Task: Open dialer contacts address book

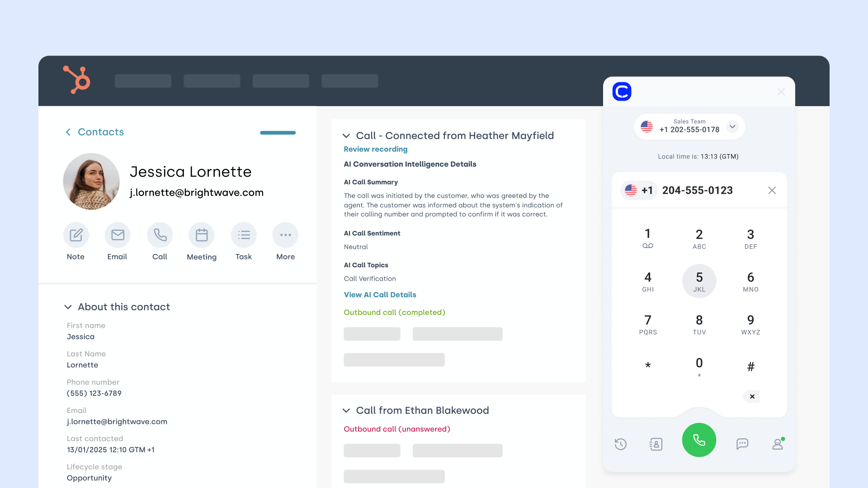Action: pos(656,444)
